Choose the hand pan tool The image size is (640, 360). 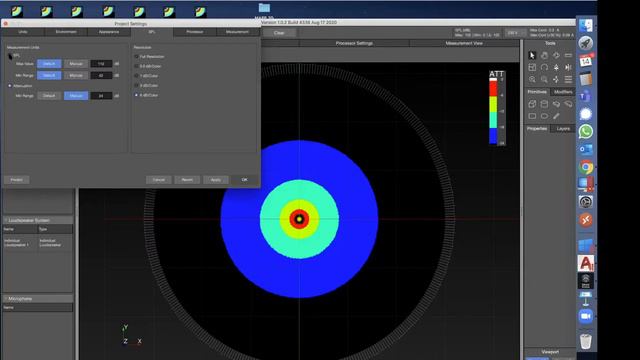[x=544, y=55]
